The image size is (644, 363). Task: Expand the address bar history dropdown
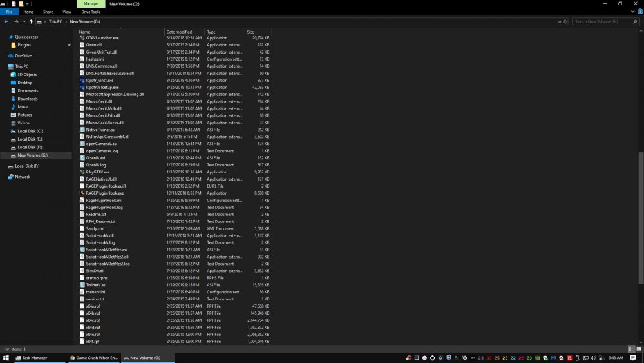[x=560, y=21]
